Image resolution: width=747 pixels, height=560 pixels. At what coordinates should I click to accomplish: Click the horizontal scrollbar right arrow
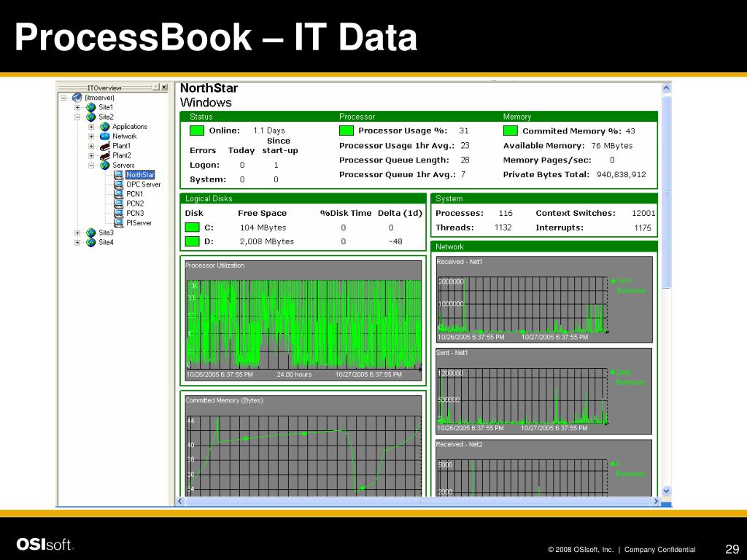pyautogui.click(x=656, y=501)
